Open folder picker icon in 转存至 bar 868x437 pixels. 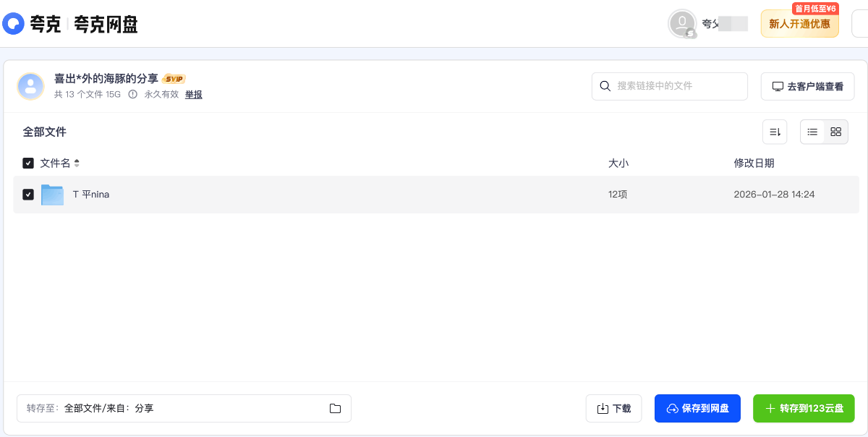(335, 408)
